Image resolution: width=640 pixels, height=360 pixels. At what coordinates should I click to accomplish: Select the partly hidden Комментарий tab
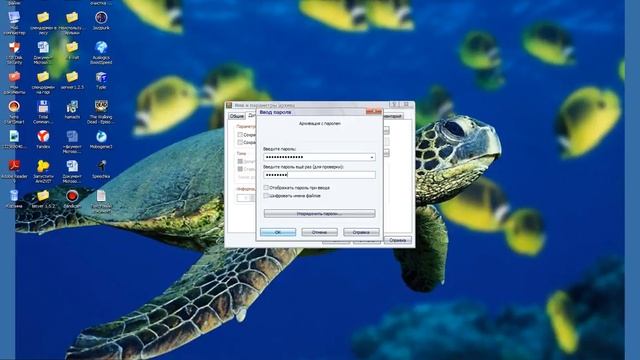point(393,116)
